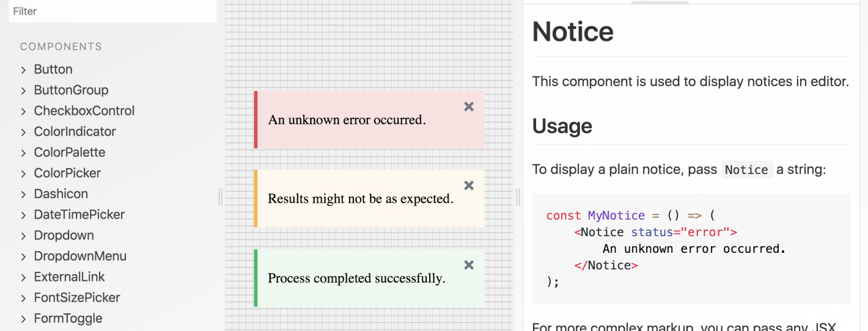The width and height of the screenshot is (868, 331).
Task: Select FormToggle in the sidebar
Action: pyautogui.click(x=68, y=319)
